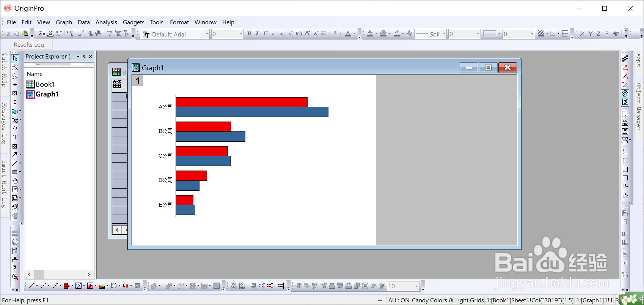Open the bottom toolbar value 10 dropdown

pos(416,286)
